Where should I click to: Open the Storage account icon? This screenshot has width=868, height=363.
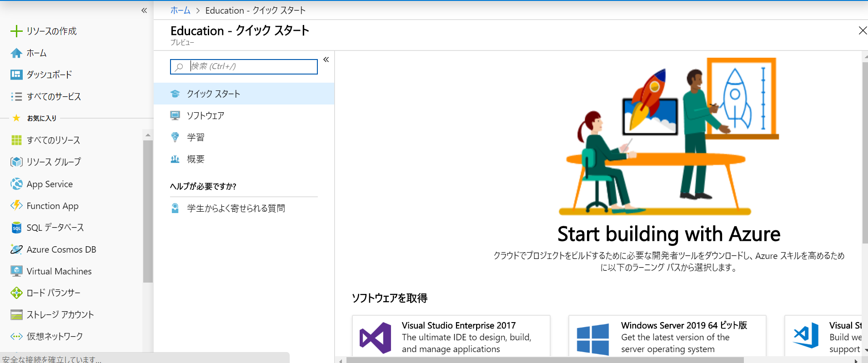coord(16,315)
